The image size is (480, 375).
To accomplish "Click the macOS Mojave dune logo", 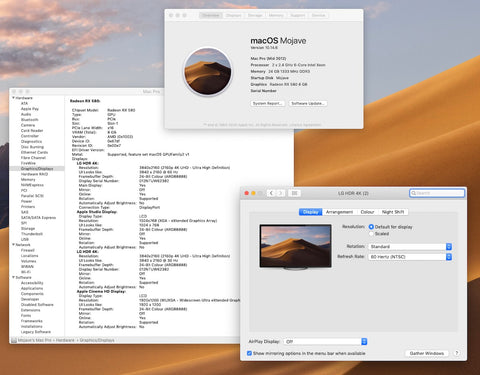I will click(x=208, y=71).
